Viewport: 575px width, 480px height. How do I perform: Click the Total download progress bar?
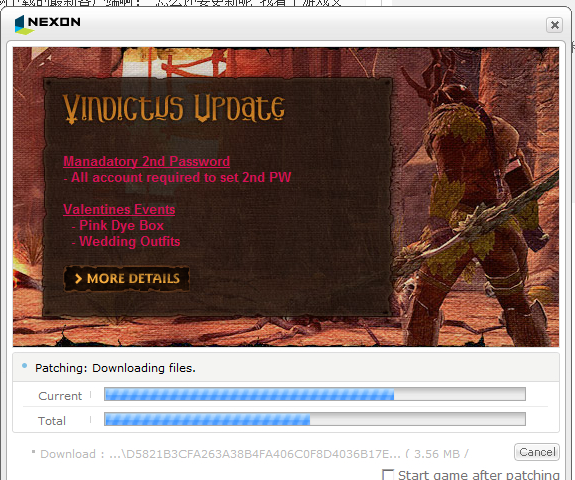315,419
